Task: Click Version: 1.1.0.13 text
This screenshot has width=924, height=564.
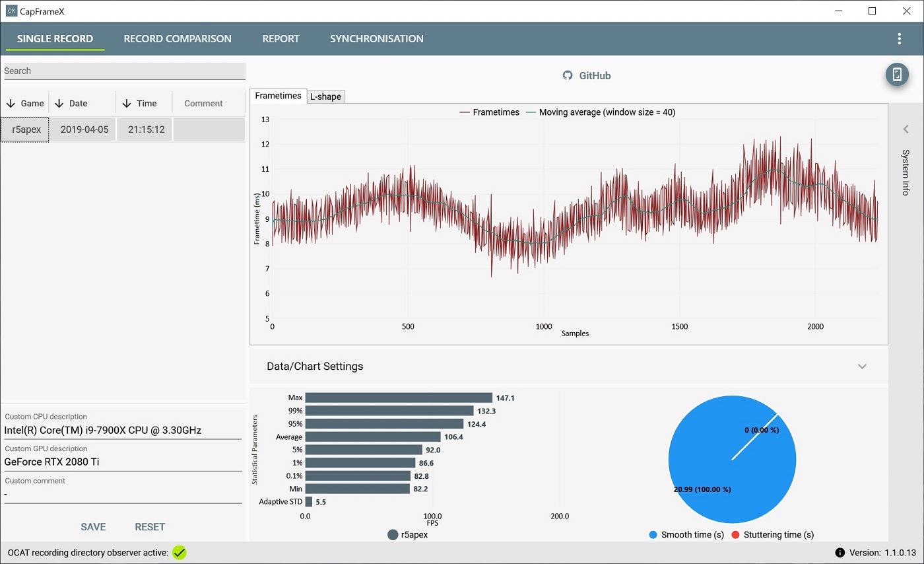Action: pyautogui.click(x=882, y=553)
